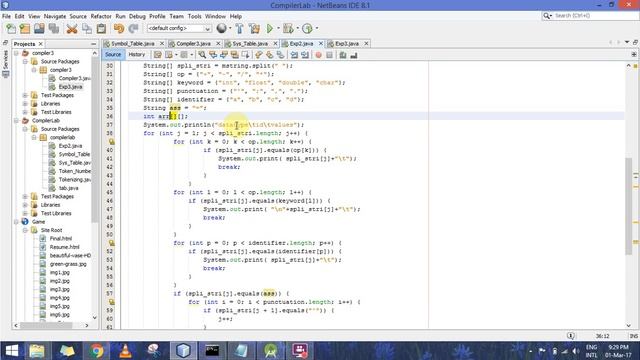
Task: Collapse the compilerlab package node
Action: coord(34,138)
